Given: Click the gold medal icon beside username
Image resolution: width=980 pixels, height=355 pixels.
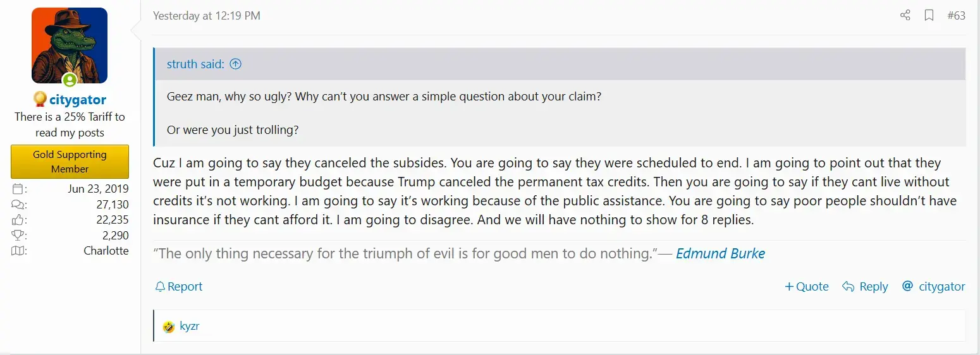Looking at the screenshot, I should click(40, 99).
